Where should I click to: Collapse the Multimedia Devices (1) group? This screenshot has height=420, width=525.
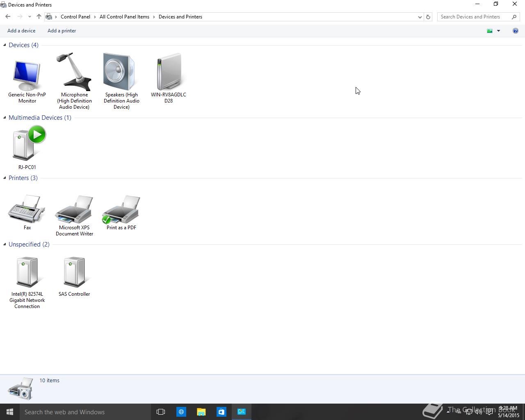5,117
